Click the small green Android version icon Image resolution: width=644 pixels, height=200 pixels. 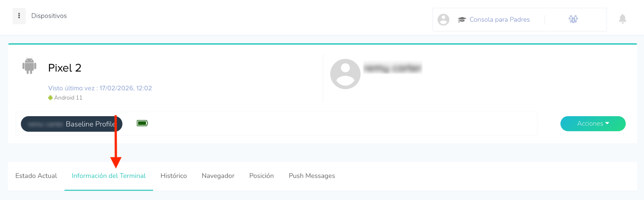(x=50, y=98)
